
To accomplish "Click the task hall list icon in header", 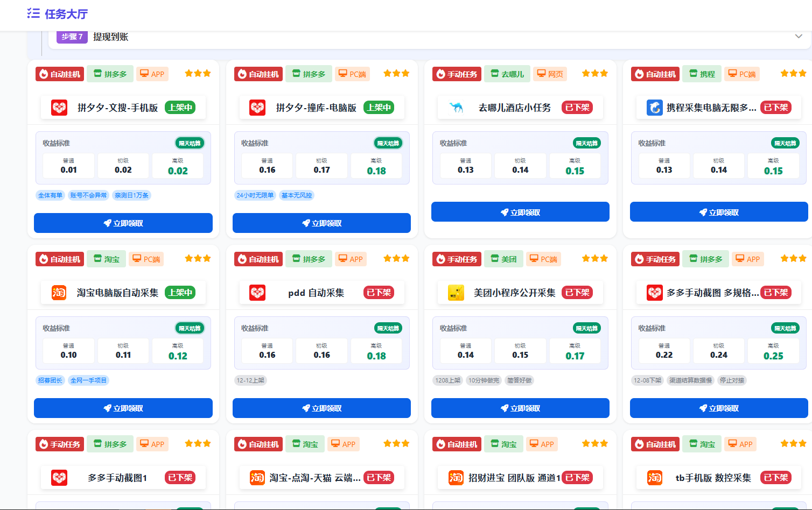I will [x=33, y=13].
